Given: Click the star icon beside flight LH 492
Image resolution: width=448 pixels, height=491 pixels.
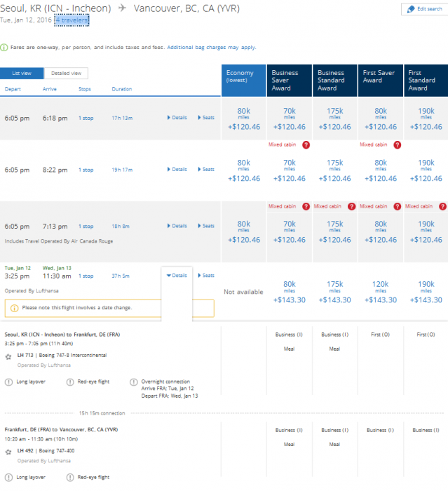Looking at the screenshot, I should click(8, 452).
